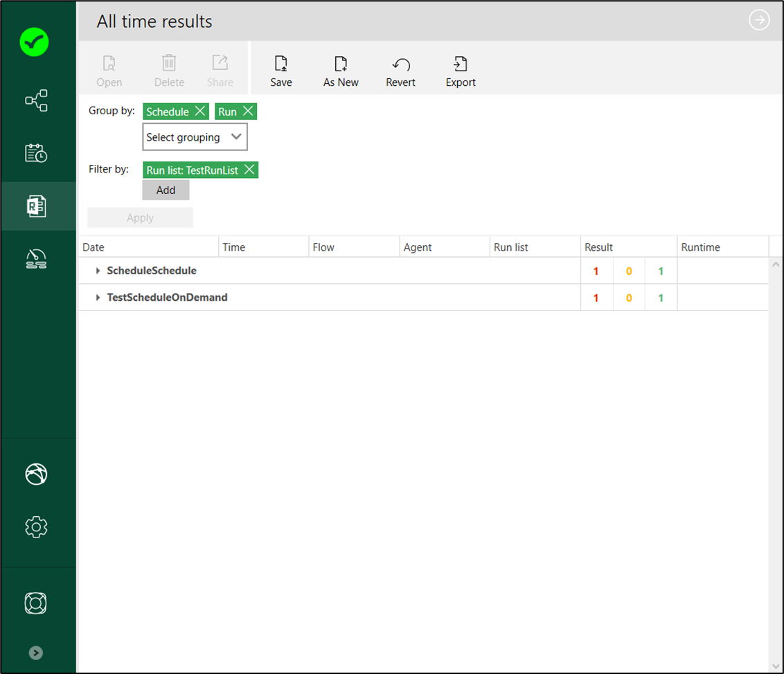Open the Schedules section from sidebar

click(x=36, y=153)
